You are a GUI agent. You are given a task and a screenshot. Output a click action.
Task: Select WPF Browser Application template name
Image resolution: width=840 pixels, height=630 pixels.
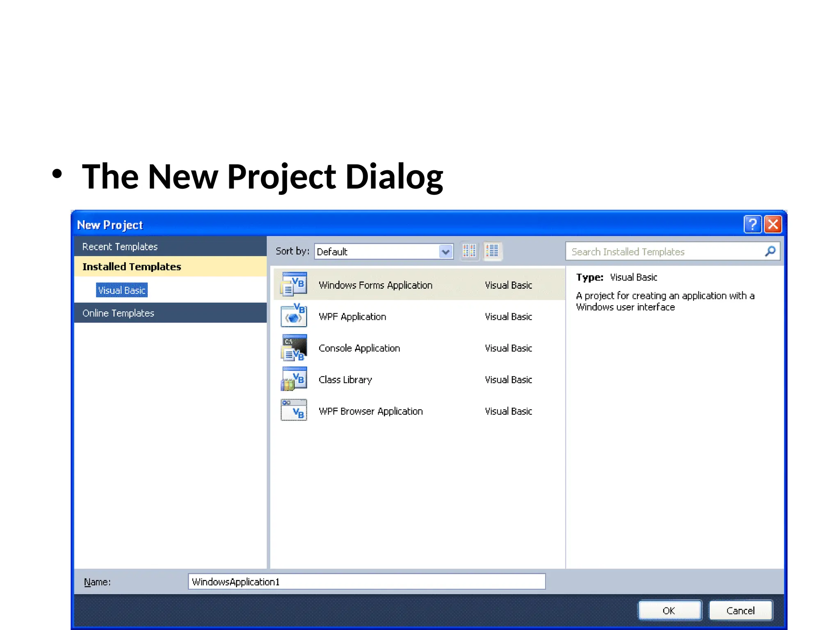point(371,411)
